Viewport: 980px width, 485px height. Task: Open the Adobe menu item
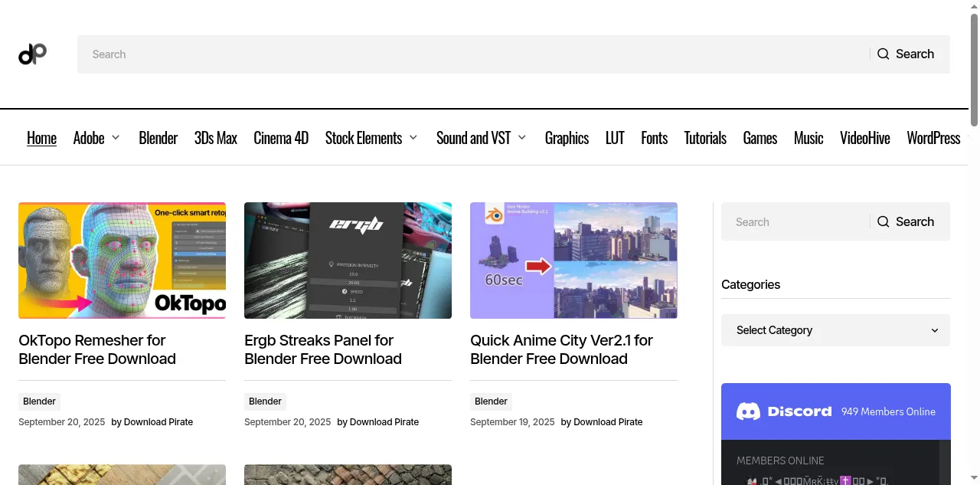(x=89, y=138)
